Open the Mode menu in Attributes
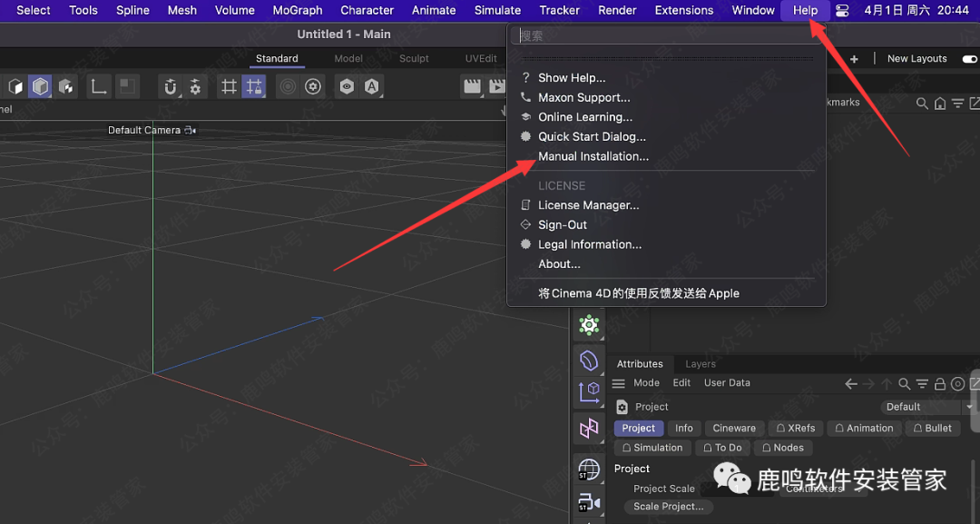 [646, 383]
